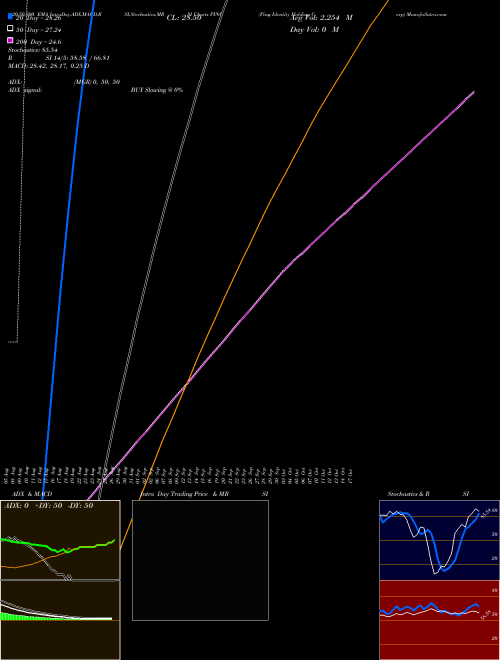The height and width of the screenshot is (660, 500).
Task: Open the ADX indicator chart panel
Action: tap(60, 540)
